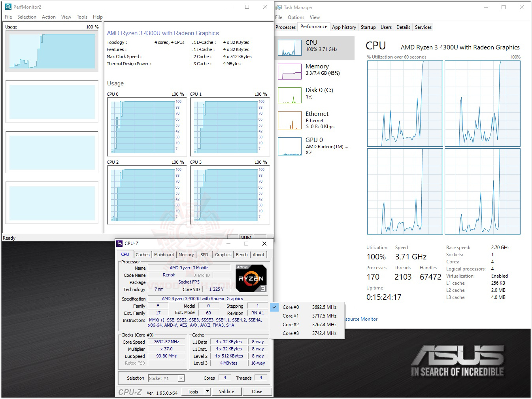Screen dimensions: 532x399
Task: Open SPD tab in CPU-Z
Action: click(204, 255)
